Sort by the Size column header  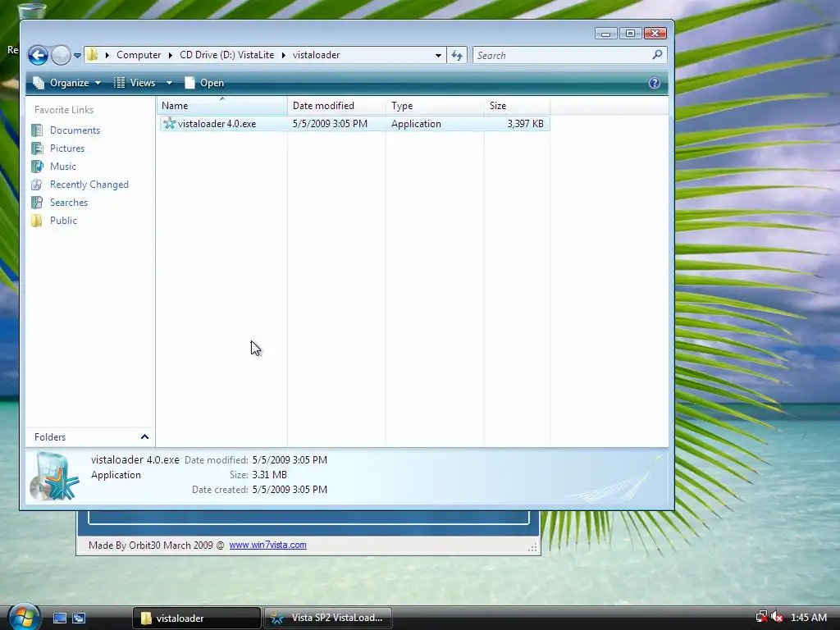517,106
